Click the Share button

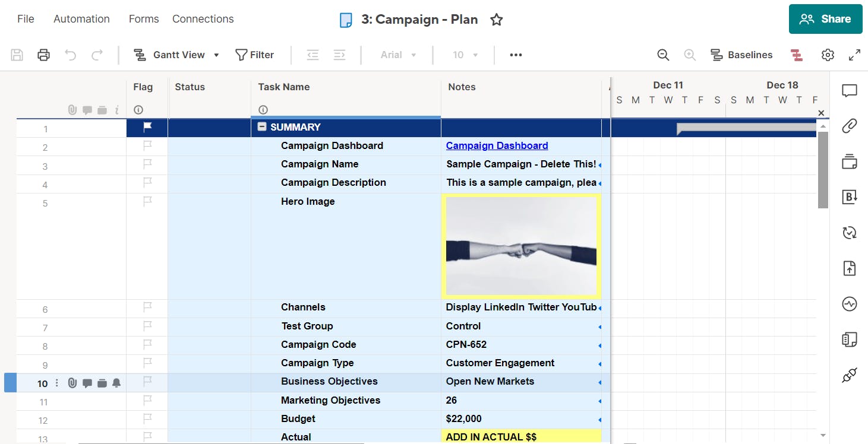825,18
